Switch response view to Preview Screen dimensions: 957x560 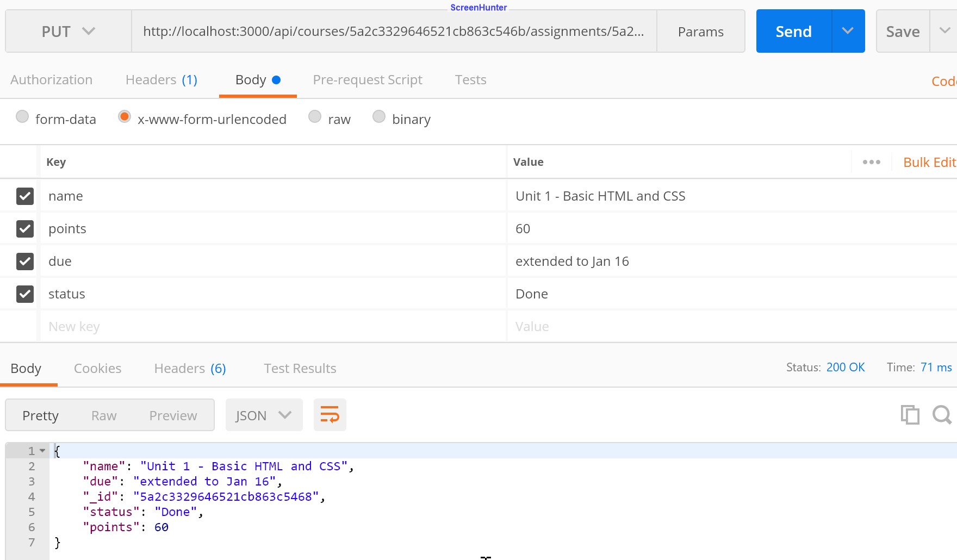(x=173, y=415)
